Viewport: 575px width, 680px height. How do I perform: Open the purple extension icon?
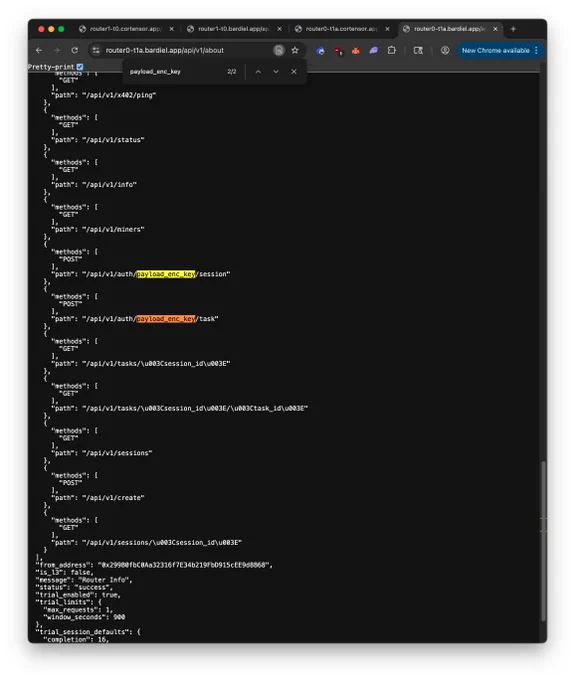(373, 51)
